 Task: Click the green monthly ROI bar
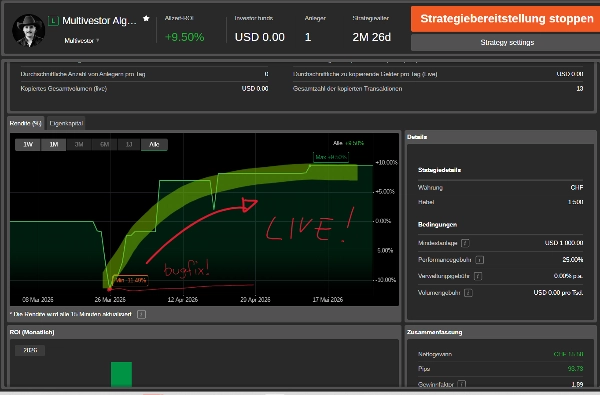pos(121,374)
